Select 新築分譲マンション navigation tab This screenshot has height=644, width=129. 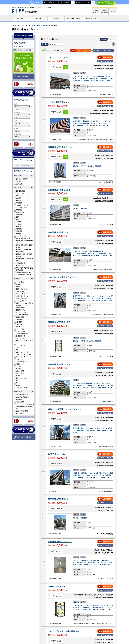tap(73, 18)
